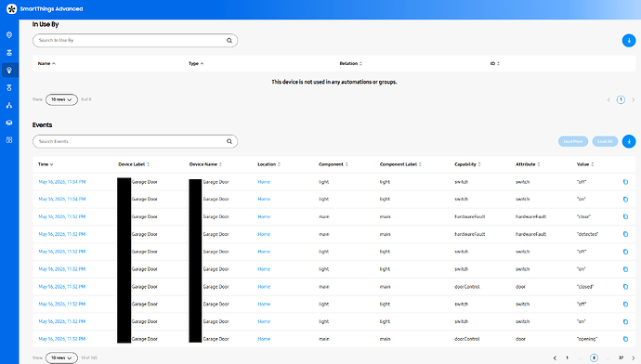This screenshot has width=641, height=364.
Task: Sort Events by Capability column
Action: (x=467, y=164)
